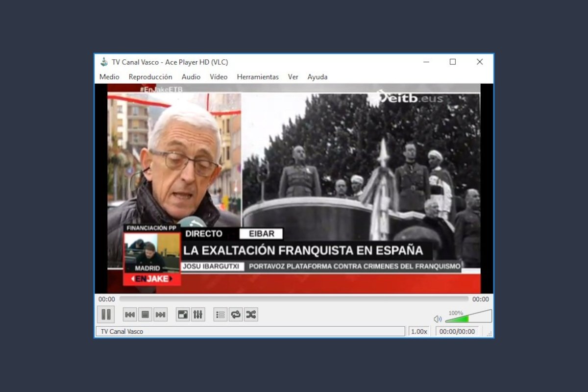Toggle random shuffle playback
Screen dimensions: 588x392
[x=251, y=315]
